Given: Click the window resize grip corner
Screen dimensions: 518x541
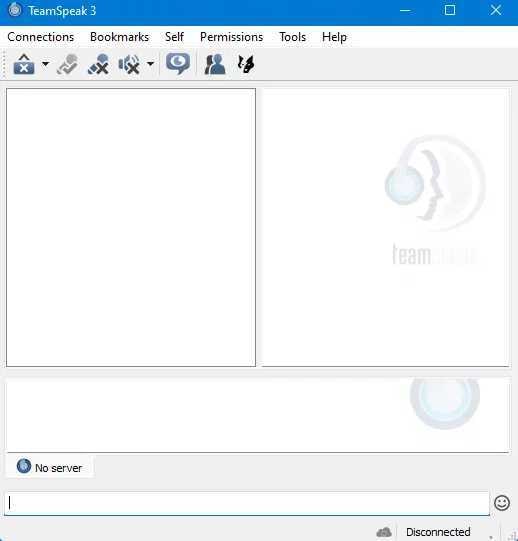Looking at the screenshot, I should 513,535.
